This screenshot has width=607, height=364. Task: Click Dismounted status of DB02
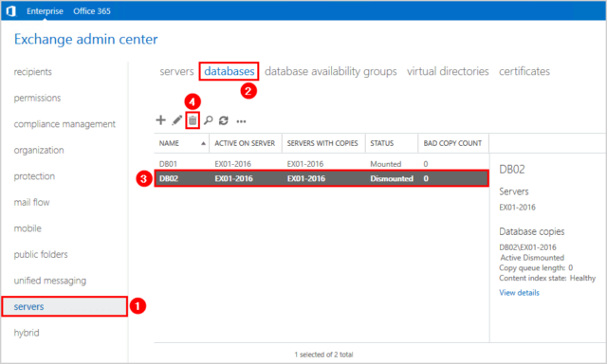392,179
